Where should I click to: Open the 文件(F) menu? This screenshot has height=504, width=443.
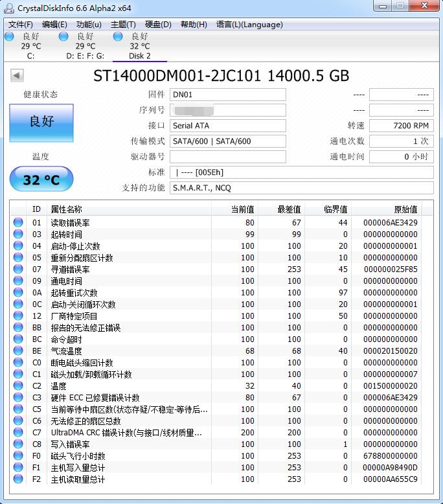[x=21, y=25]
